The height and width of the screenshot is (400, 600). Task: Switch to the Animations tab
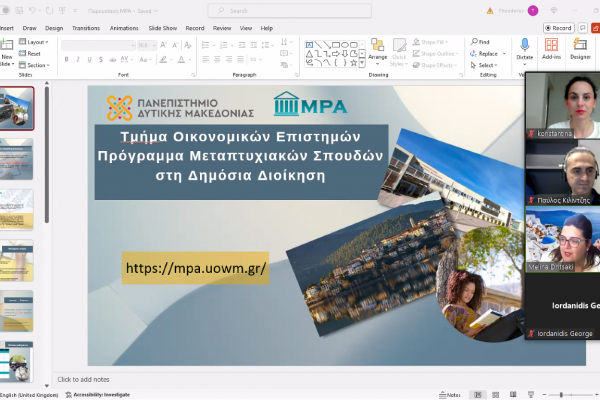pos(124,28)
